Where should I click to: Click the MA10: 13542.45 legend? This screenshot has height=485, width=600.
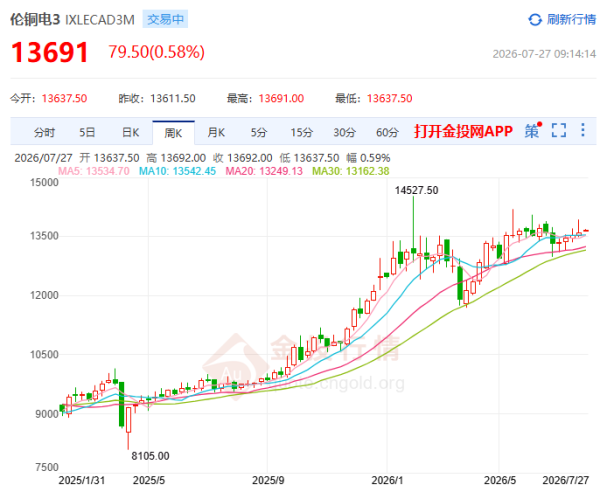(177, 171)
